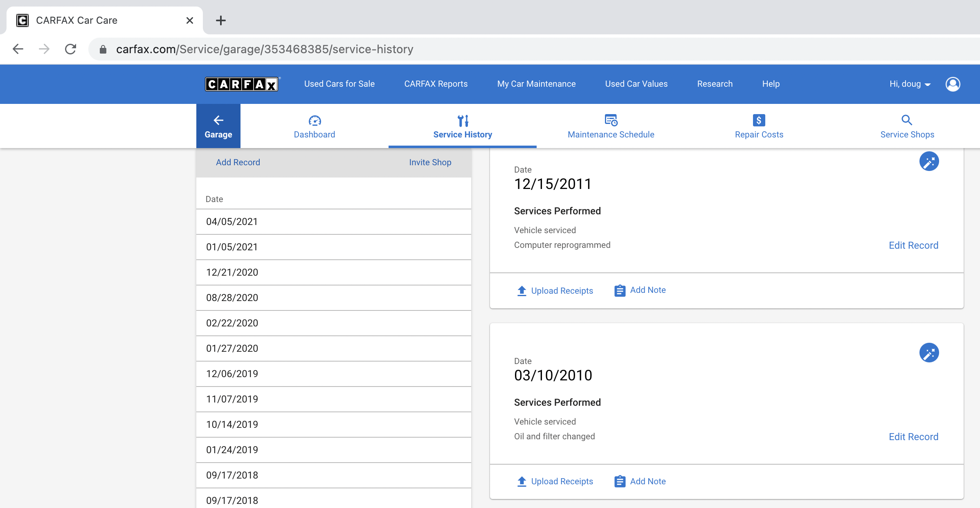The image size is (980, 508).
Task: Go back to Garage
Action: pyautogui.click(x=218, y=126)
